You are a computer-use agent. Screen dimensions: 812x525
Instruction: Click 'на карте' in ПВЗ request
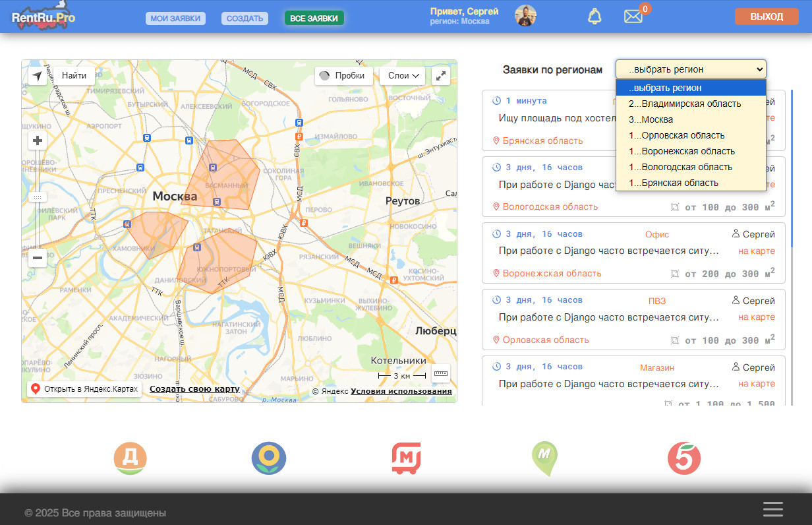click(x=756, y=317)
